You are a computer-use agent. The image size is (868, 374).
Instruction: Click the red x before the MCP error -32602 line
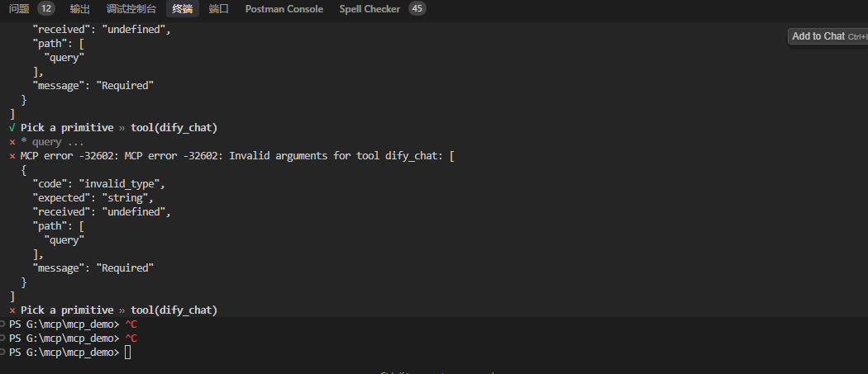click(x=12, y=156)
